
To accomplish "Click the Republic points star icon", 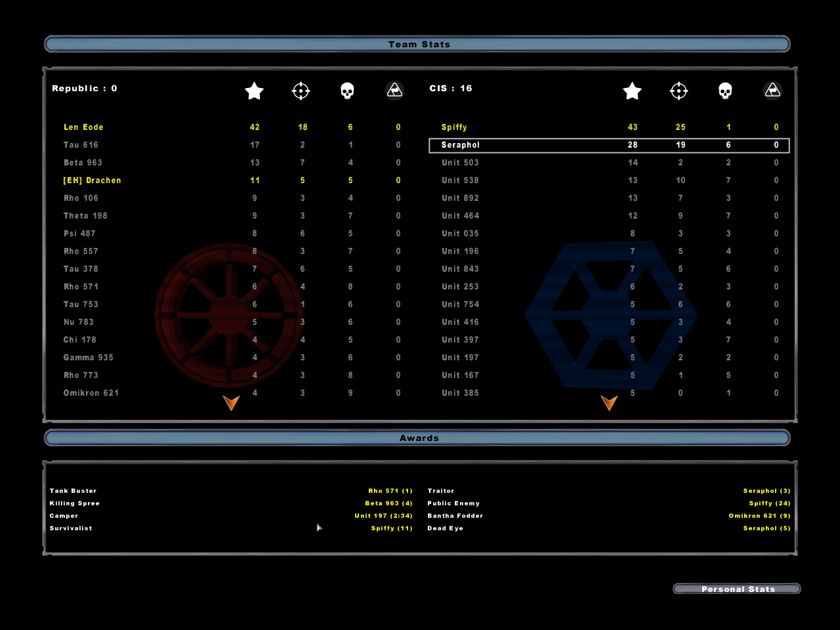I will click(254, 91).
